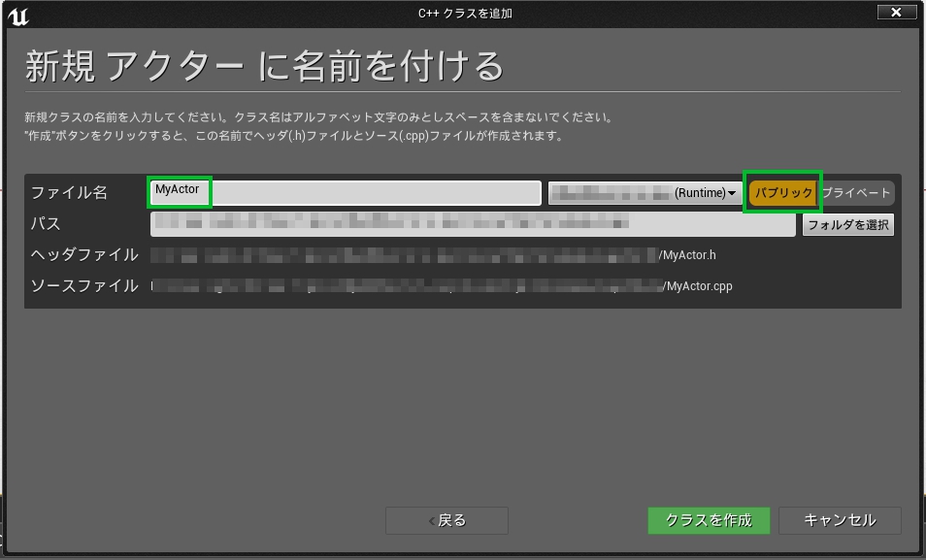926x560 pixels.
Task: Select the パブリック class visibility option
Action: (x=782, y=192)
